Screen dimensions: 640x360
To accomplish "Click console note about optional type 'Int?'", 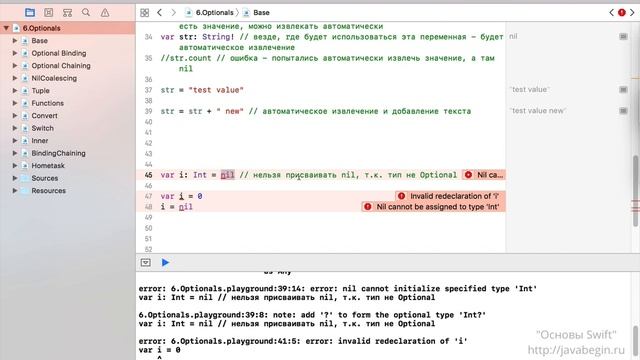I will click(x=312, y=315).
